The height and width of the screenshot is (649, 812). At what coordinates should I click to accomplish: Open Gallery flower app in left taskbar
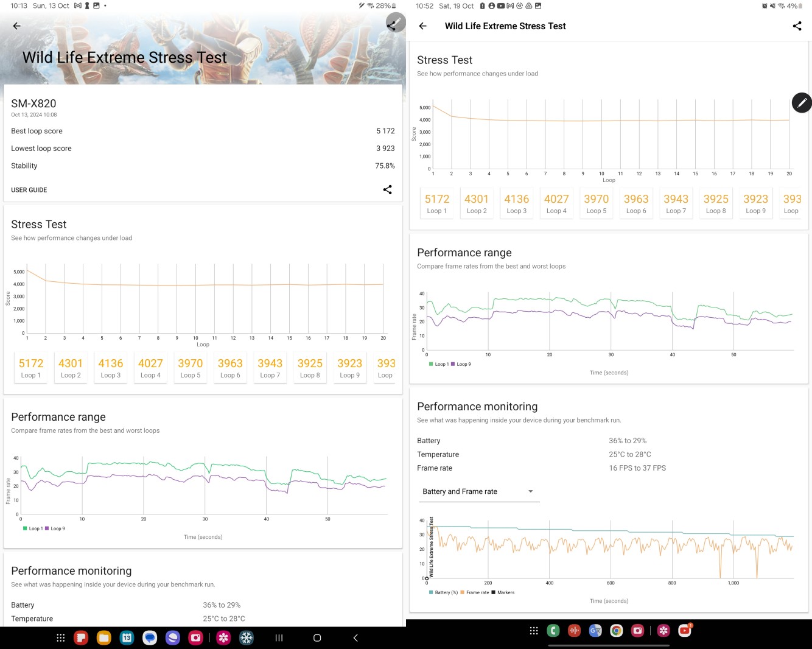pyautogui.click(x=224, y=637)
